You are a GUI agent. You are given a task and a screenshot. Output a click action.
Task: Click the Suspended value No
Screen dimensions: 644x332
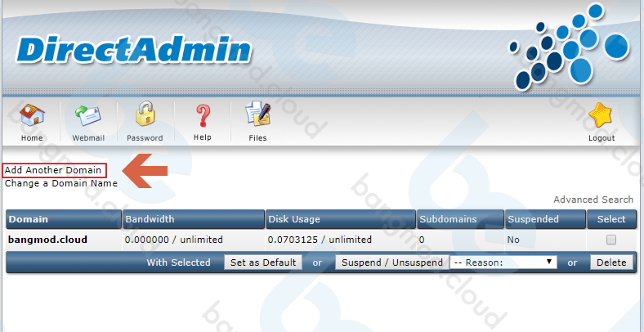coord(513,240)
